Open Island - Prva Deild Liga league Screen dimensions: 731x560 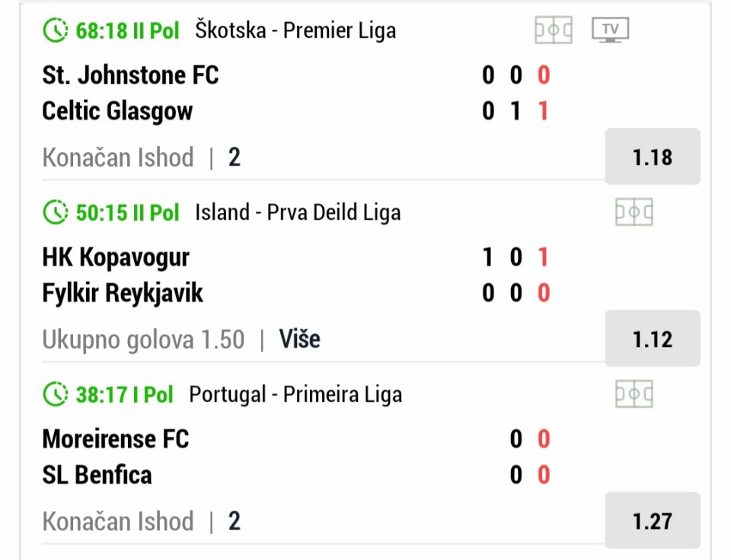298,212
